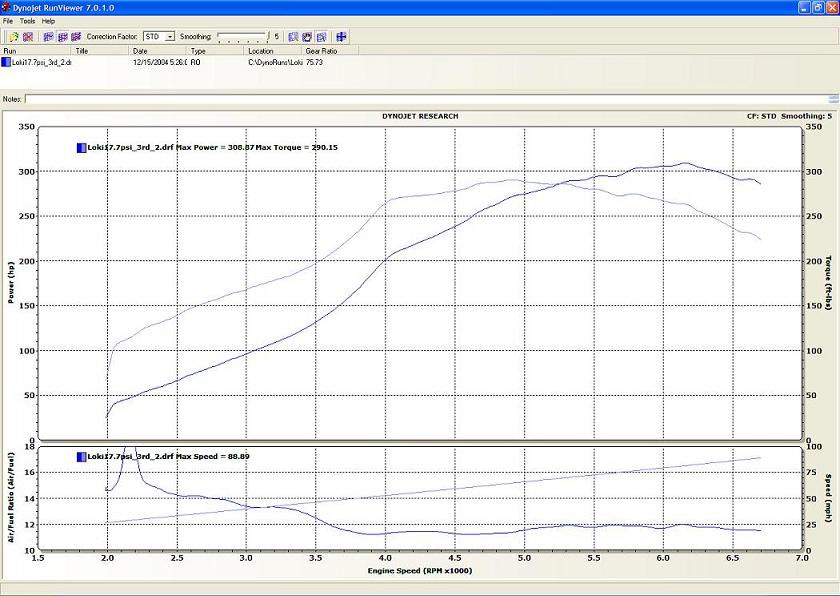Select the Loki17.7psi_3rd_2 run row in the list
Viewport: 840px width, 596px height.
[x=40, y=62]
